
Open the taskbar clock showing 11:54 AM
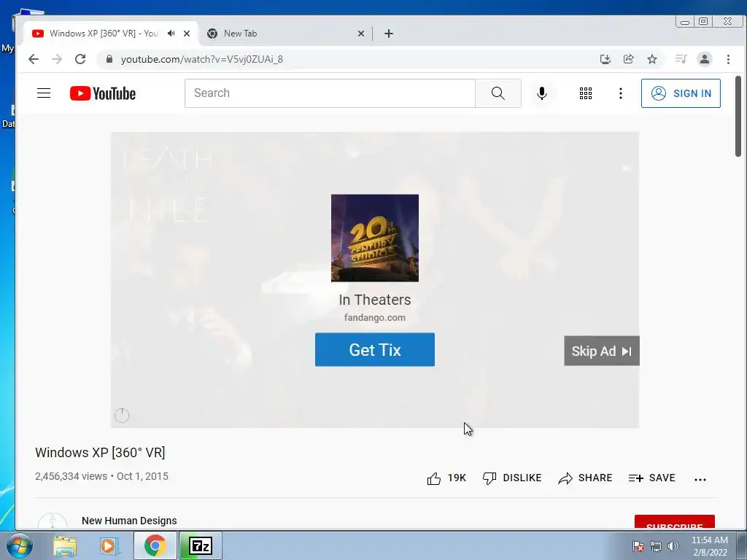710,546
